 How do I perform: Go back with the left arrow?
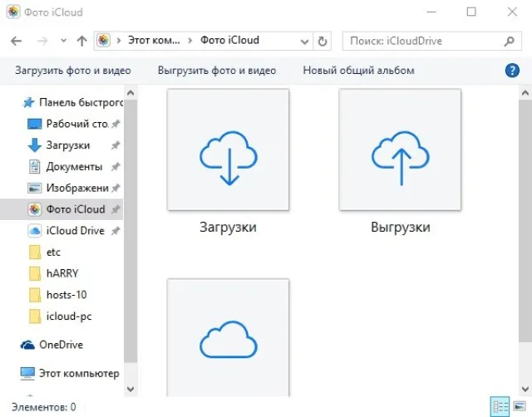pyautogui.click(x=16, y=41)
